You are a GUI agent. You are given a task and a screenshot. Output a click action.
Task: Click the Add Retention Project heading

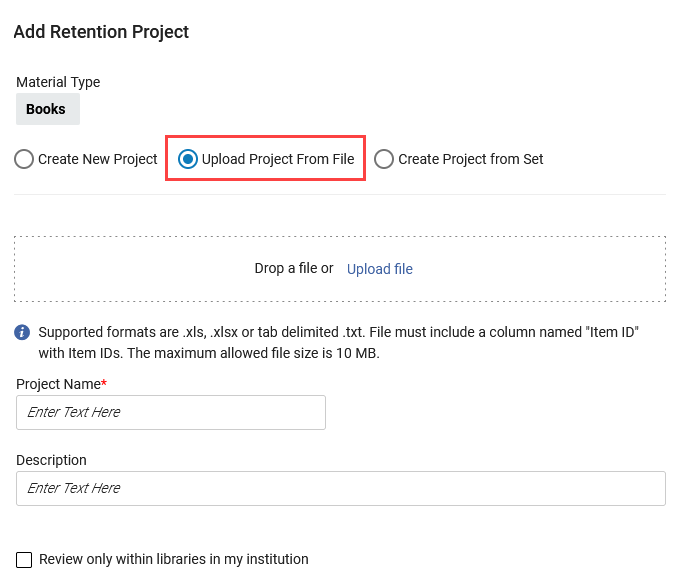click(101, 32)
